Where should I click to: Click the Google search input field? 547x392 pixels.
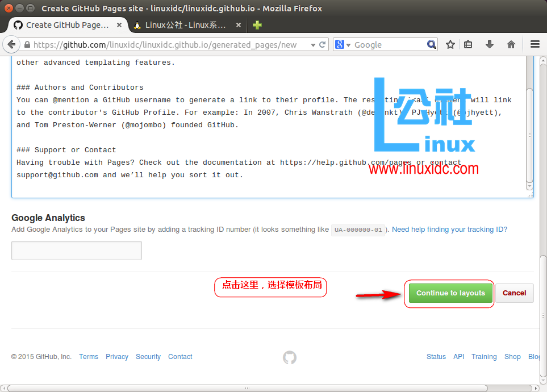[389, 45]
